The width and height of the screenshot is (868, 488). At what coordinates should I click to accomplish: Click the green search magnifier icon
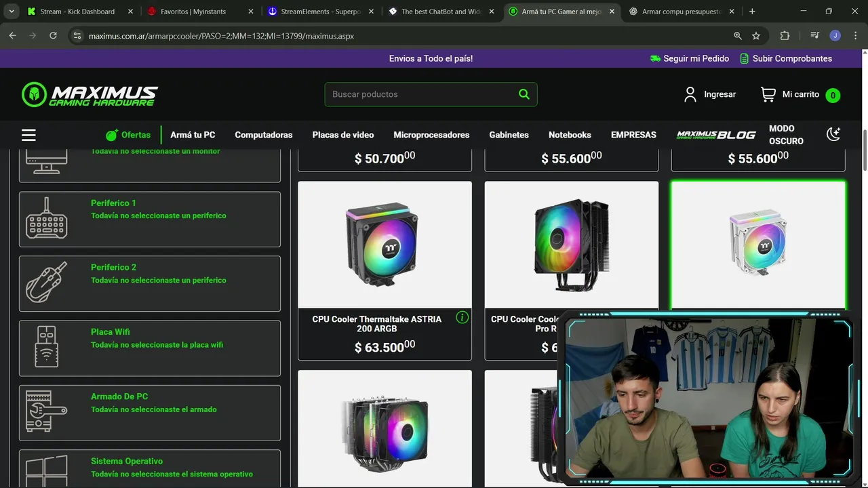click(524, 94)
